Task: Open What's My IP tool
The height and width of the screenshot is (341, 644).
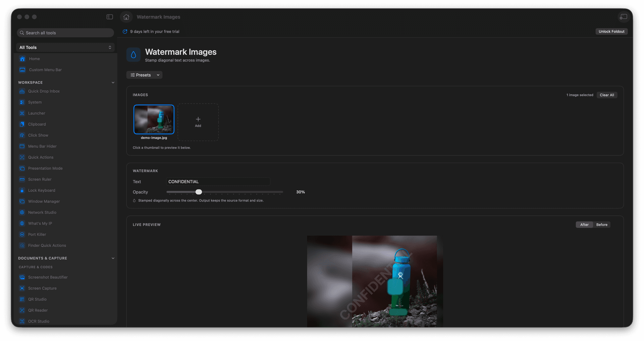Action: coord(66,224)
